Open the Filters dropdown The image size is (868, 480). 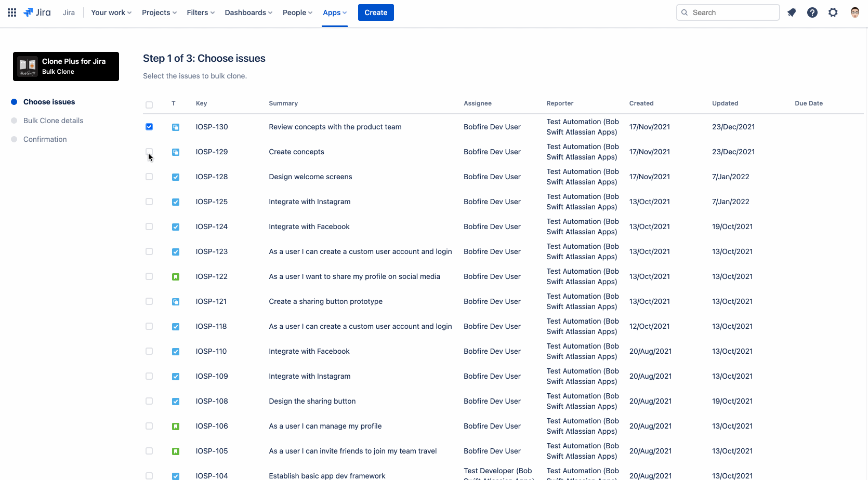(201, 12)
